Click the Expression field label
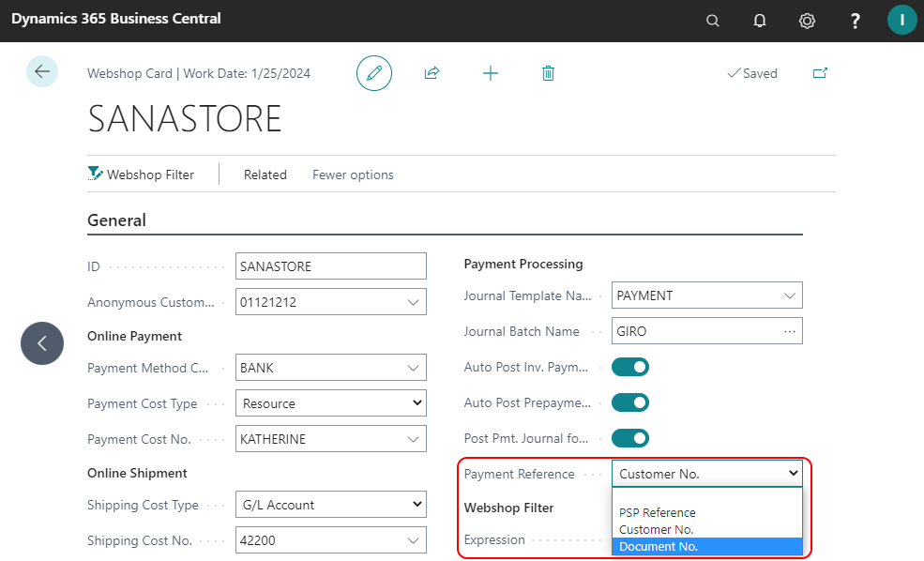This screenshot has height=561, width=924. coord(494,539)
